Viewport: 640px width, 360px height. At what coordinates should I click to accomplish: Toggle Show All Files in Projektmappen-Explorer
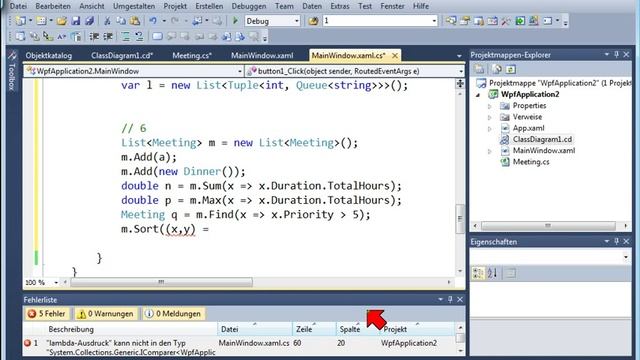(497, 69)
